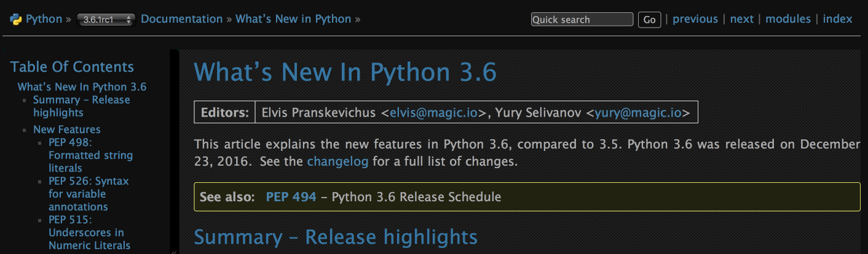Click the Documentation breadcrumb link
The image size is (868, 254).
coord(181,19)
